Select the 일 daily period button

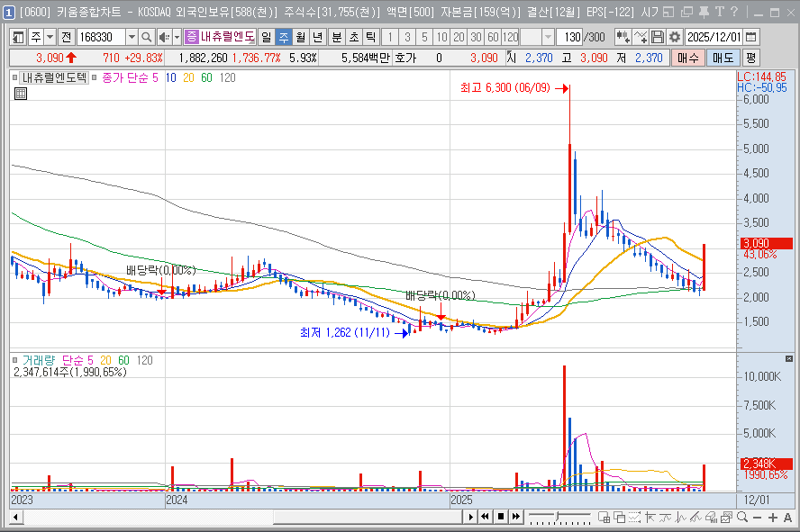pos(267,37)
